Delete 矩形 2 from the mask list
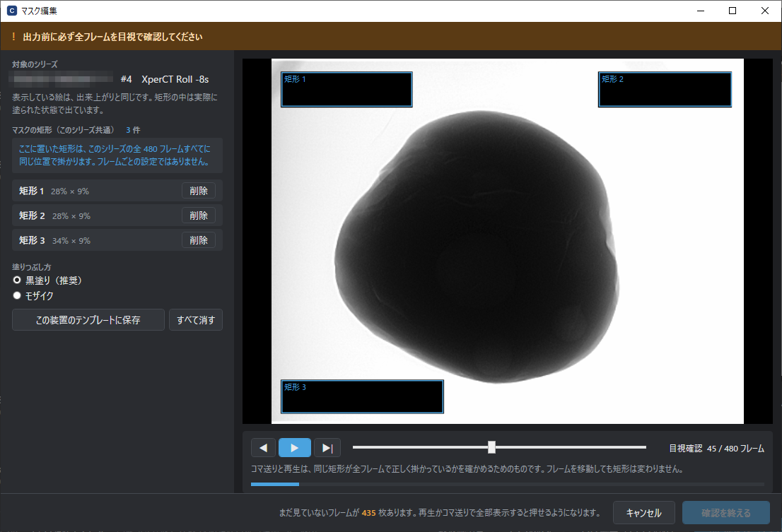 tap(199, 215)
